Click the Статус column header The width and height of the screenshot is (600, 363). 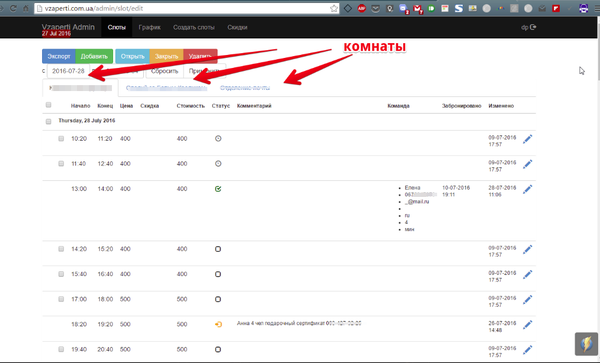pyautogui.click(x=221, y=106)
